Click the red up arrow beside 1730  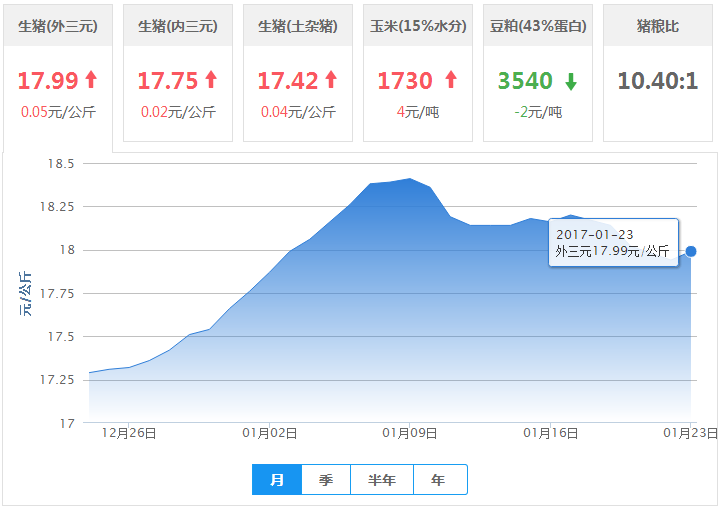point(451,80)
